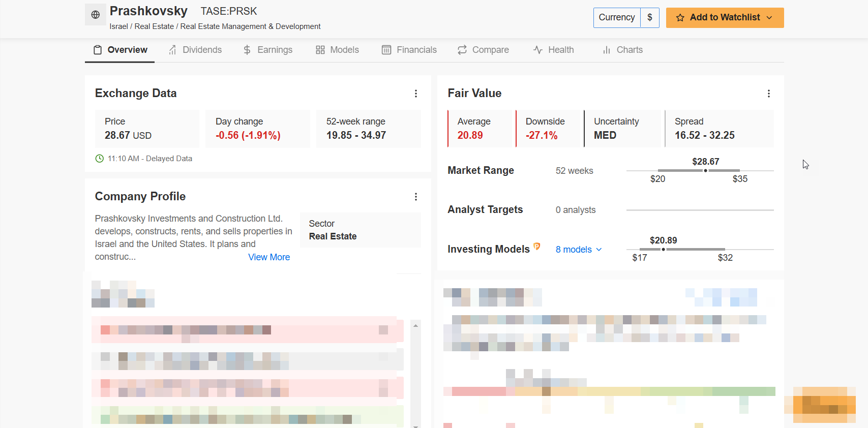The height and width of the screenshot is (428, 868).
Task: Click the orange badge next to Investing Models
Action: [x=537, y=247]
